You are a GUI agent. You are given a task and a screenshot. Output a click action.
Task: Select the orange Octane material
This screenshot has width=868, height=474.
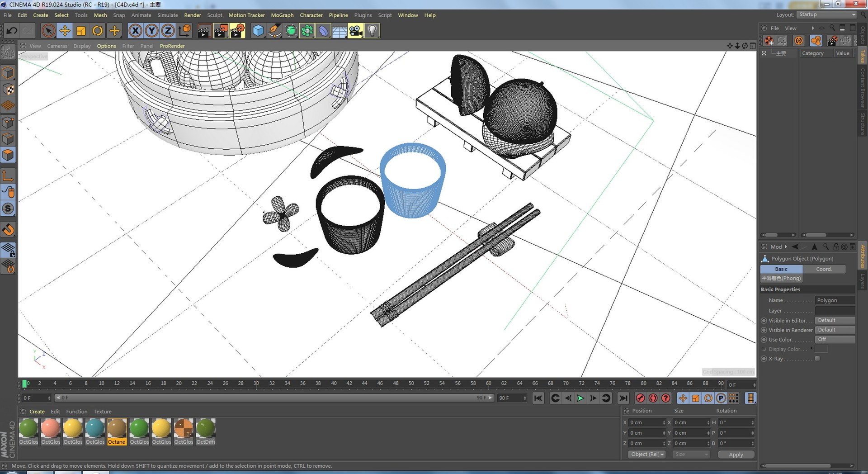[x=117, y=431]
